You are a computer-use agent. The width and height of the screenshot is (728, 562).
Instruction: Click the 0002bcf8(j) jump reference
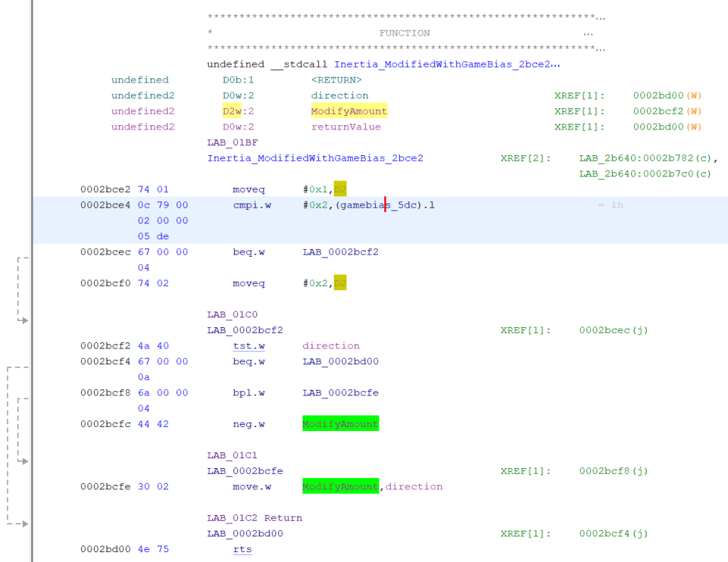(613, 471)
